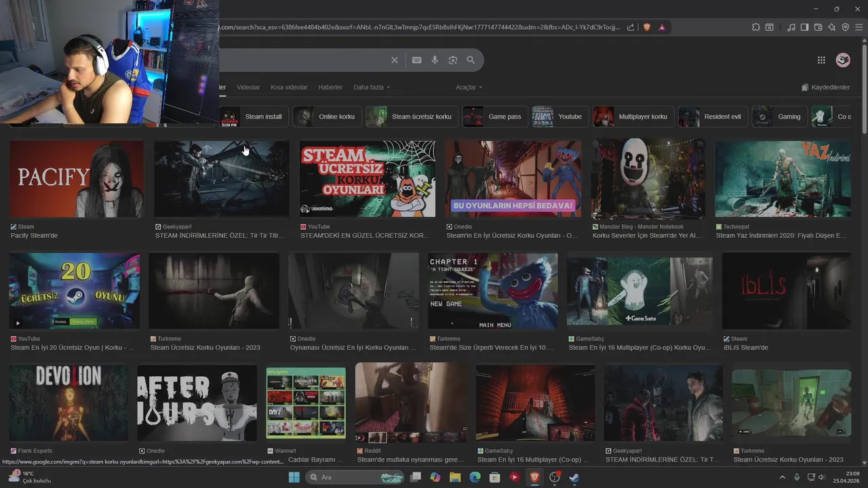Select the 'Steam install' filter chip
This screenshot has width=868, height=488.
254,117
